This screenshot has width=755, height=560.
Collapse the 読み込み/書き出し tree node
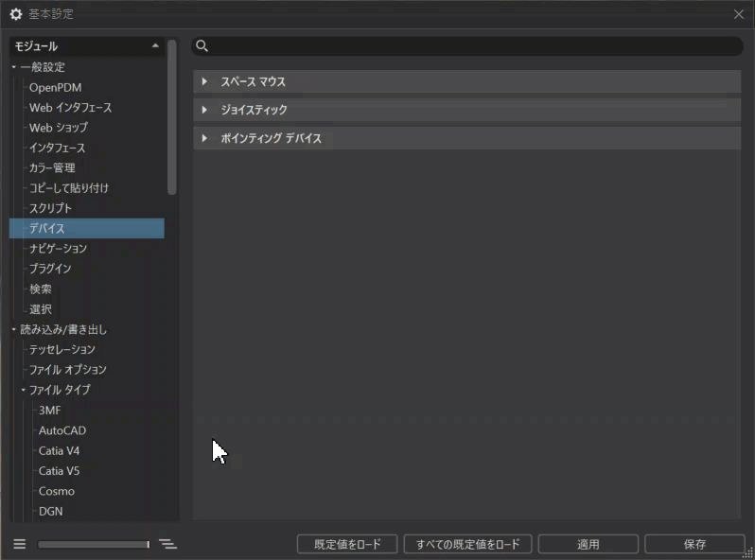click(14, 329)
